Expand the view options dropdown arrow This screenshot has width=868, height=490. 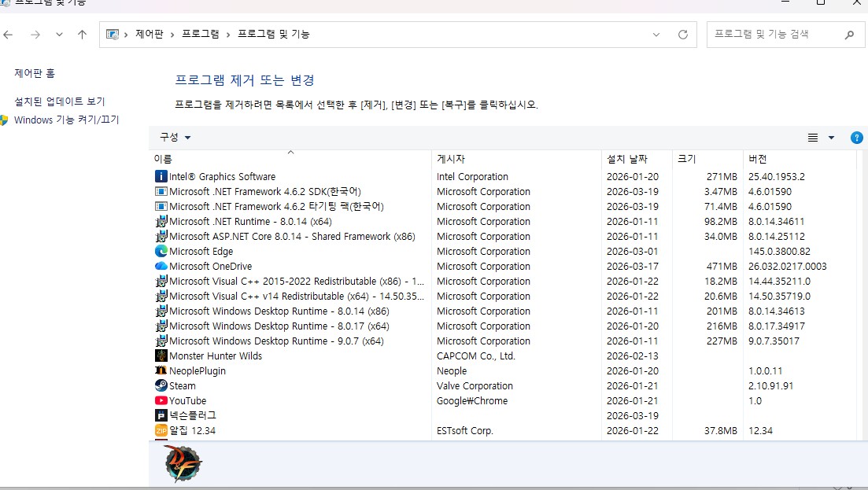point(831,138)
